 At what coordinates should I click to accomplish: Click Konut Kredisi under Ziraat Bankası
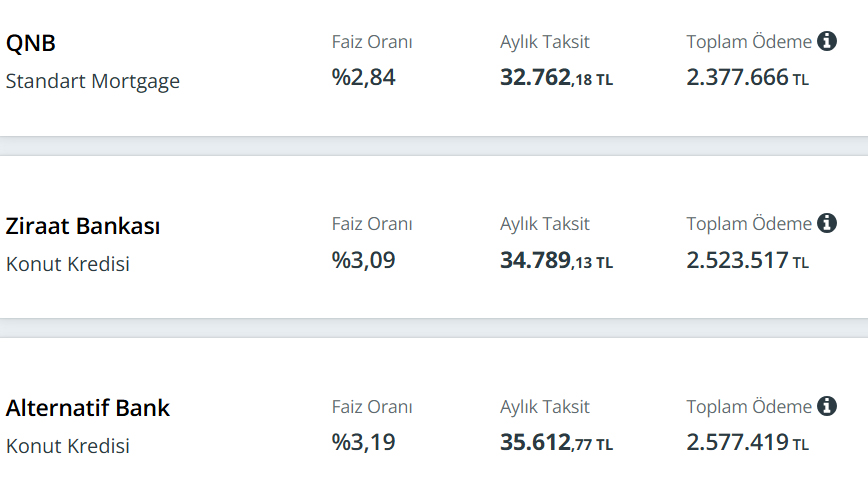(x=68, y=264)
